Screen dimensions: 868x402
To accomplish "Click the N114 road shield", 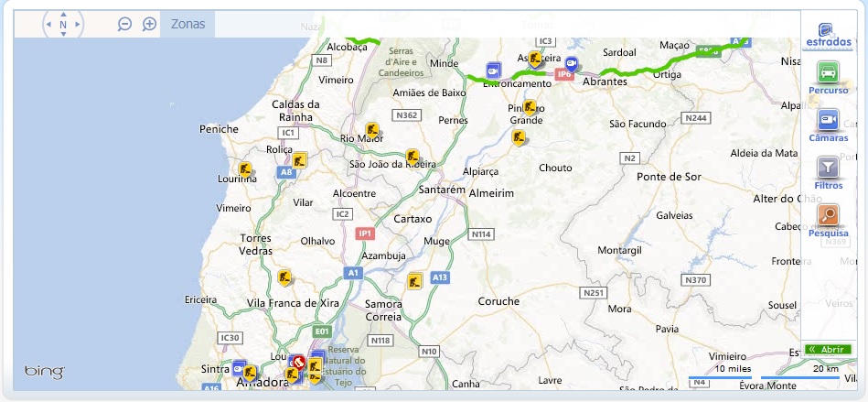I will [x=480, y=234].
